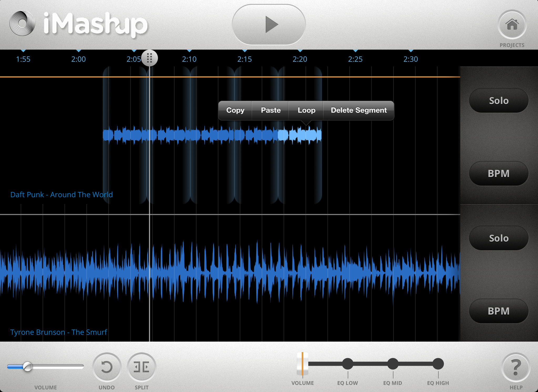Click the 2:15 timeline marker
Image resolution: width=538 pixels, height=392 pixels.
tap(245, 59)
